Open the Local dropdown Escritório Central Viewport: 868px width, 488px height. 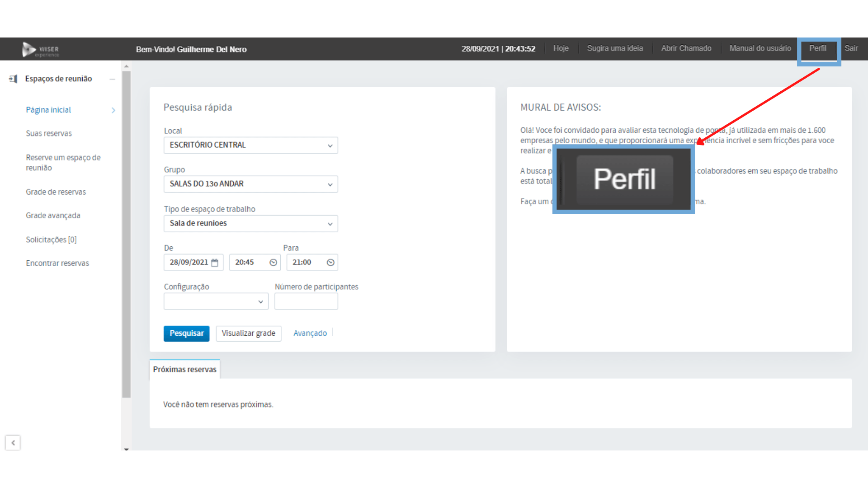251,145
